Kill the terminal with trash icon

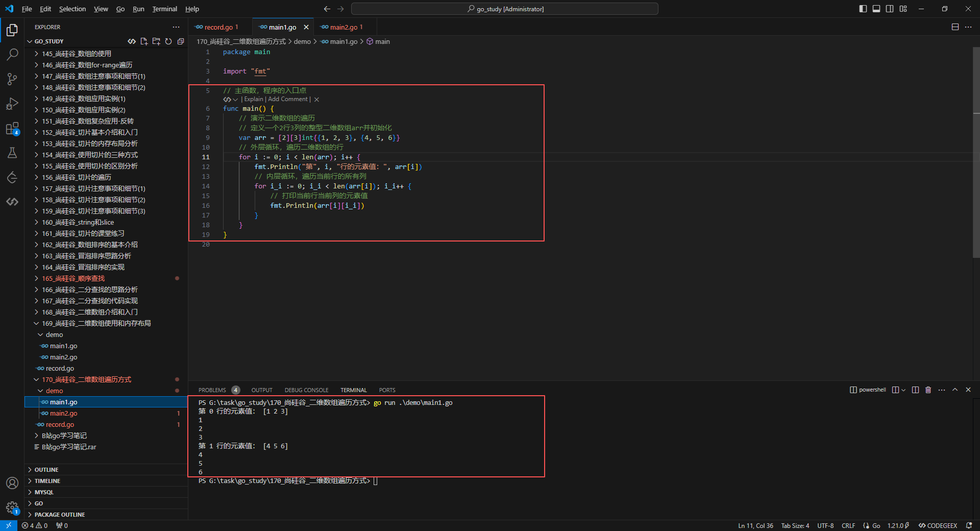click(928, 390)
